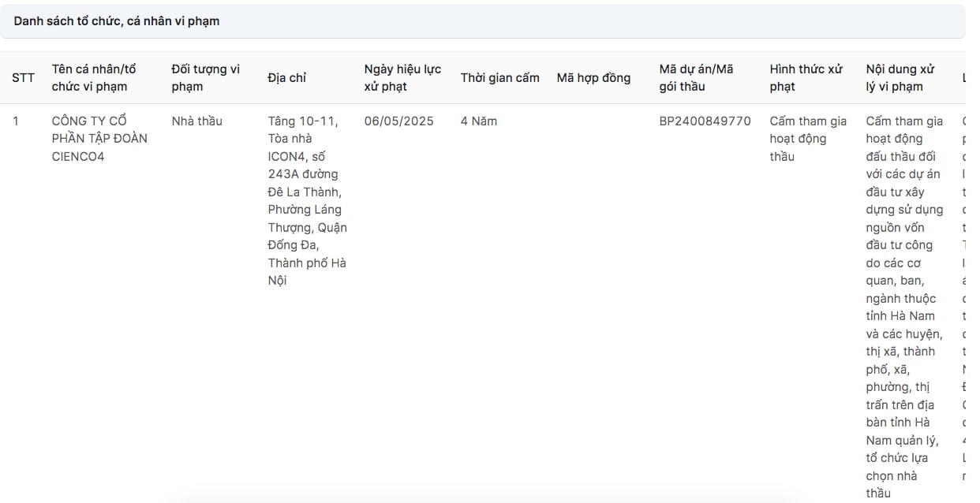Image resolution: width=980 pixels, height=503 pixels.
Task: Open the CÔNG TY CỔ PHẦN TẬP ĐOÀN CIENCO4 entry
Action: click(x=99, y=139)
